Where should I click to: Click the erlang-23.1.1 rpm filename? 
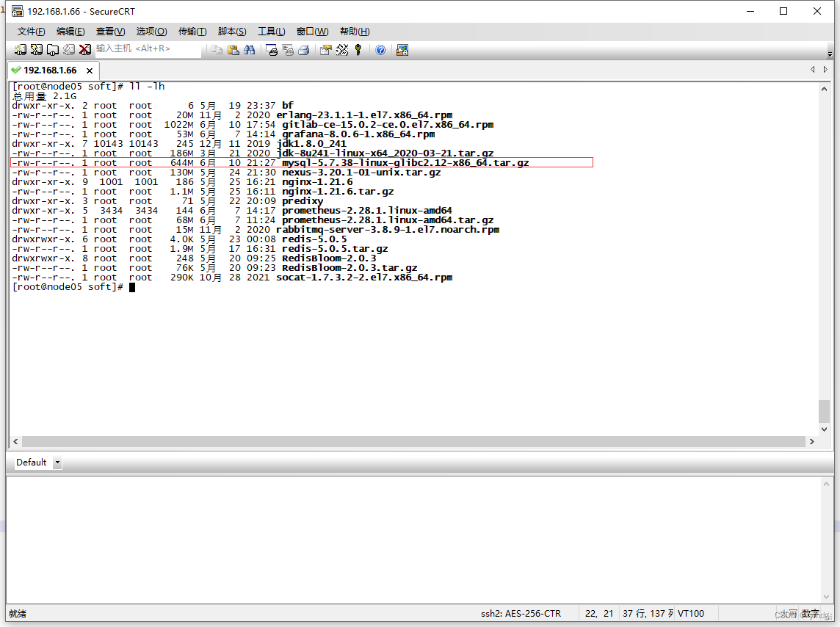pyautogui.click(x=364, y=115)
